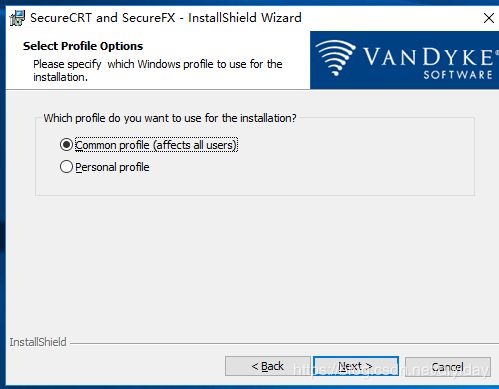Select the Common profile radio button

66,145
